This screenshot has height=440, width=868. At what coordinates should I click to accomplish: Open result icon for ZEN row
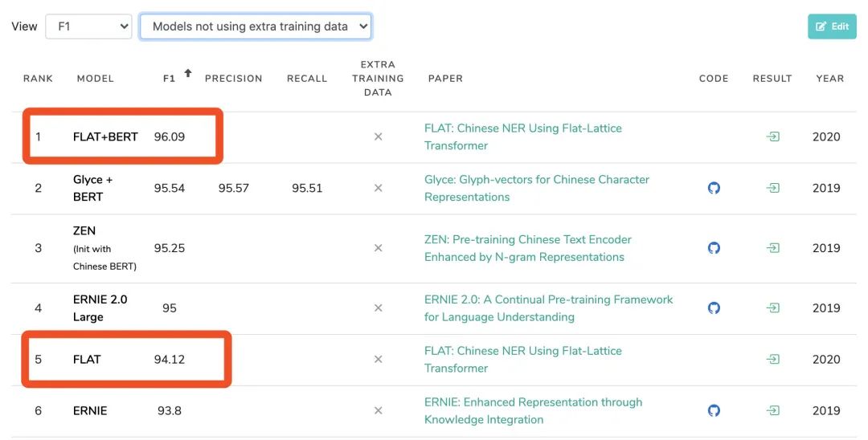[772, 248]
